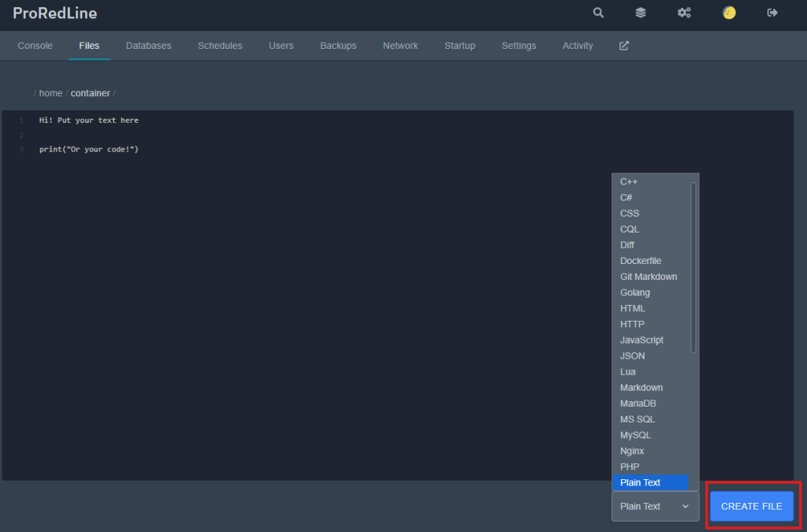This screenshot has width=807, height=532.
Task: Go to the Network tab
Action: (400, 46)
